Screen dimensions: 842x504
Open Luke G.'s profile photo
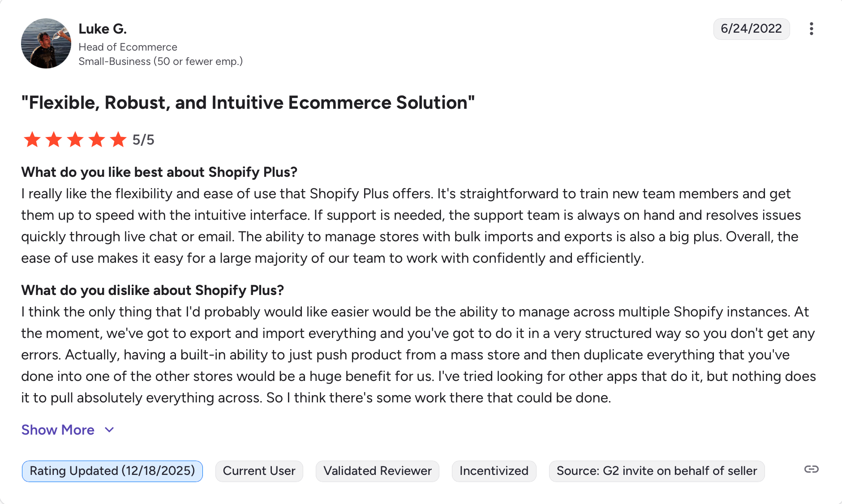click(46, 43)
